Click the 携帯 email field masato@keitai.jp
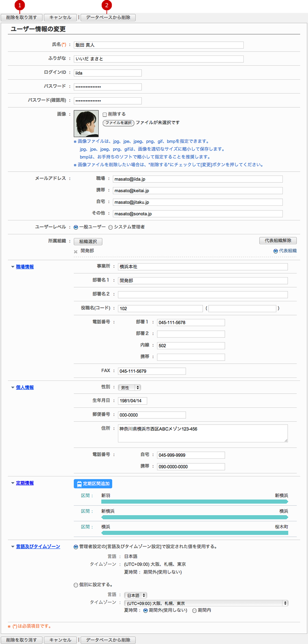Screen dimensions: 308x644 tap(198, 190)
